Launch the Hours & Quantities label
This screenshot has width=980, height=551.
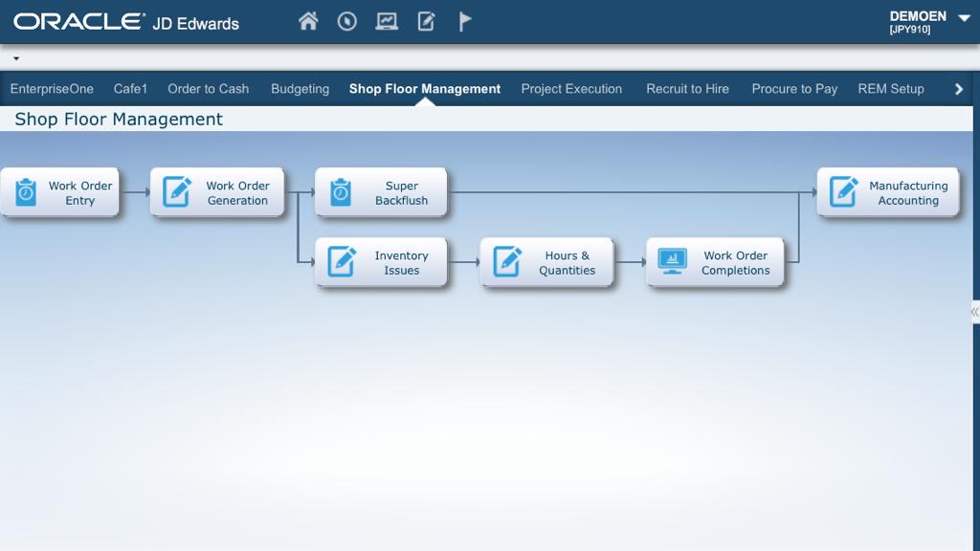[x=567, y=263]
